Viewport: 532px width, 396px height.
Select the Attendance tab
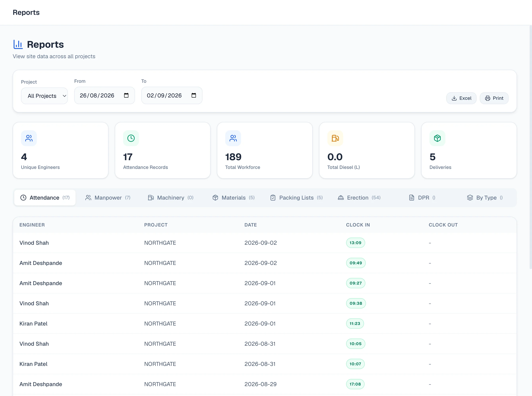(x=45, y=198)
